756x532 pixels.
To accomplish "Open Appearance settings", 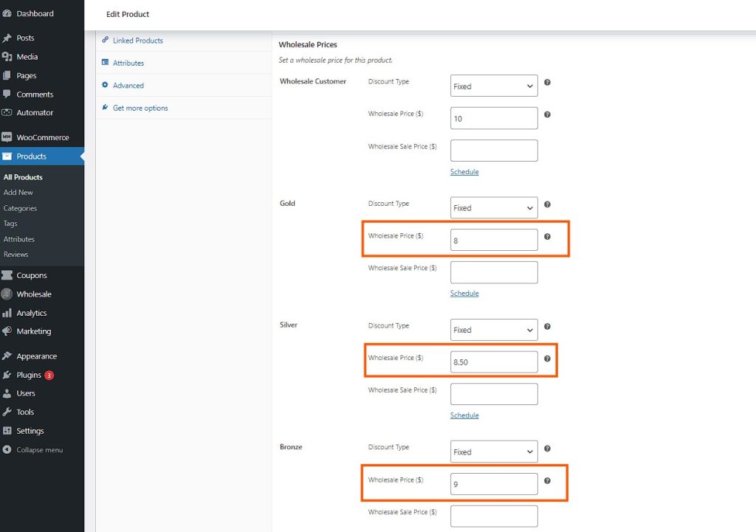I will 35,356.
